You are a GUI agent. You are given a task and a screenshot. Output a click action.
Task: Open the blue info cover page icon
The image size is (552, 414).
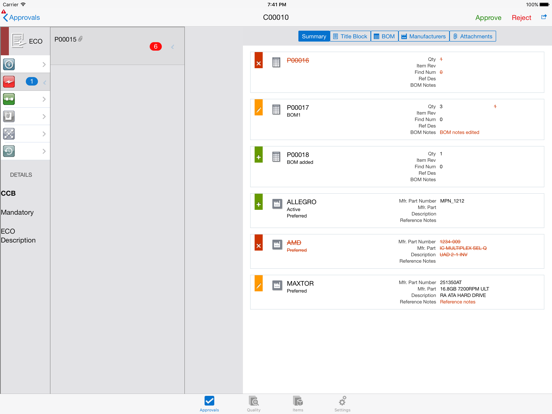9,64
